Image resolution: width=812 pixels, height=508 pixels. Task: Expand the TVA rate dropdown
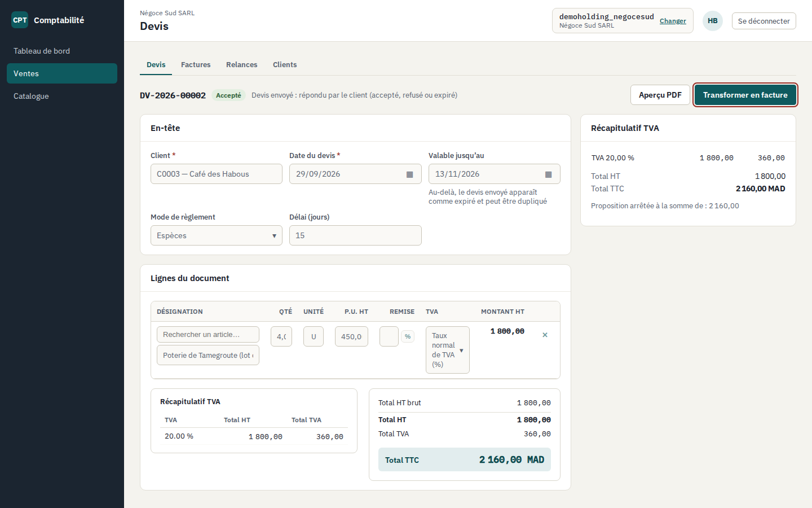pos(448,350)
